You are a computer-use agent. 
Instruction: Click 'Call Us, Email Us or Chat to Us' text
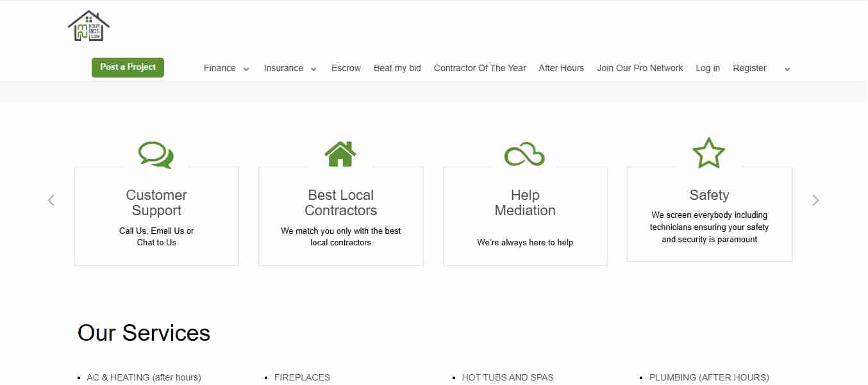click(x=156, y=236)
